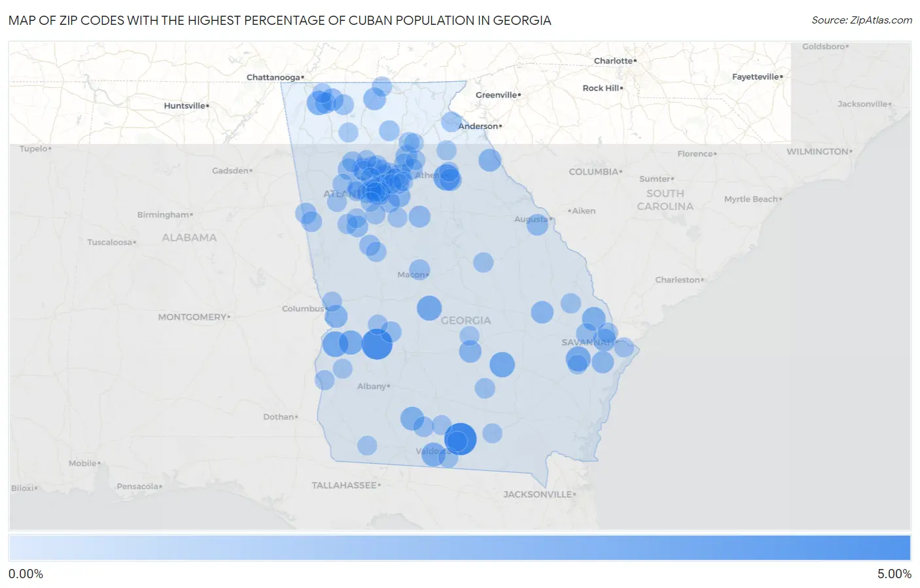
Task: Click the MONTGOMERY capital label
Action: tap(193, 317)
